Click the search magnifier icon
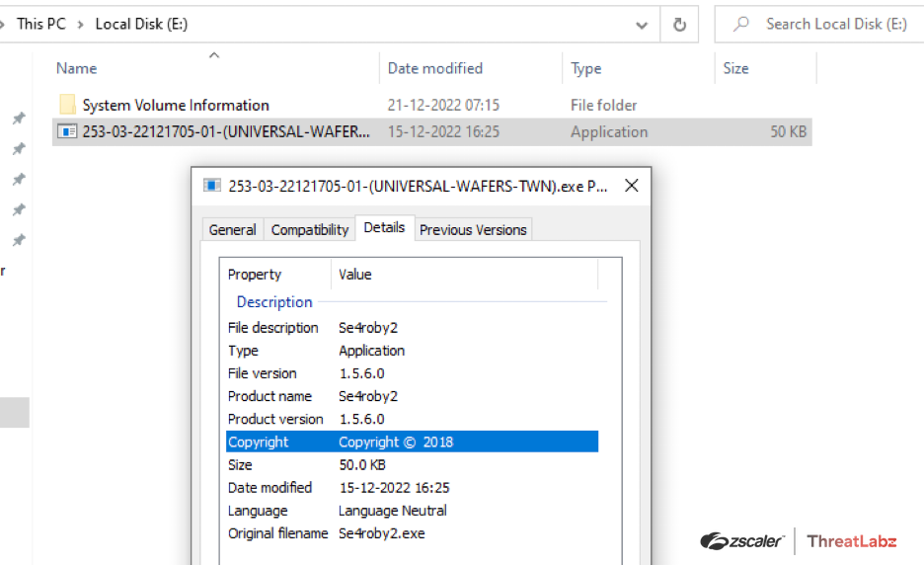Viewport: 924px width, 565px height. pos(741,24)
